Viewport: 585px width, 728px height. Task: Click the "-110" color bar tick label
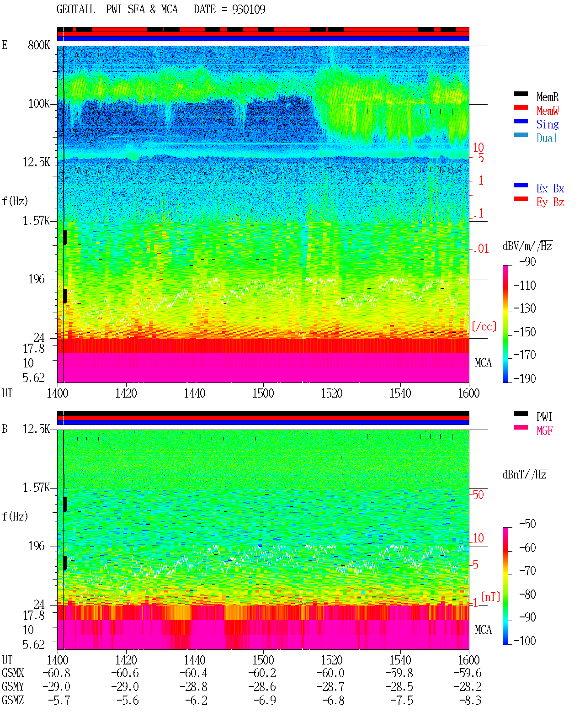point(525,286)
